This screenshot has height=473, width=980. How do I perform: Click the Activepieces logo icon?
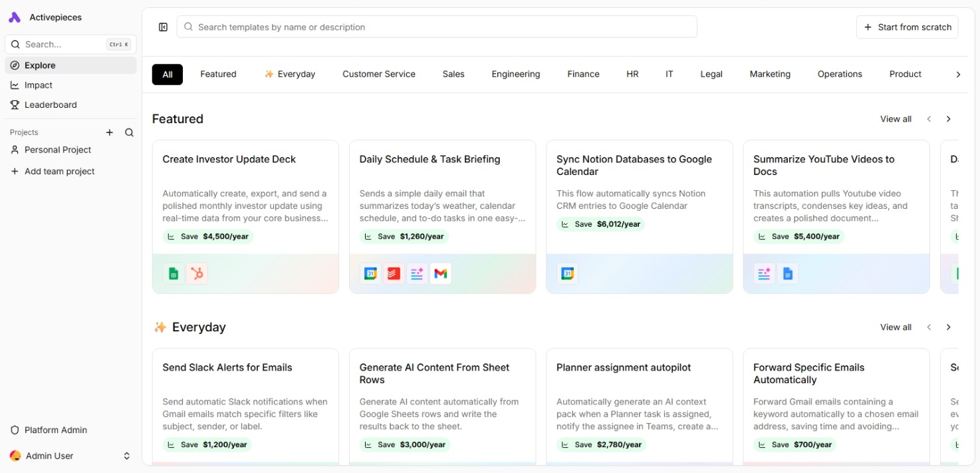pyautogui.click(x=15, y=17)
